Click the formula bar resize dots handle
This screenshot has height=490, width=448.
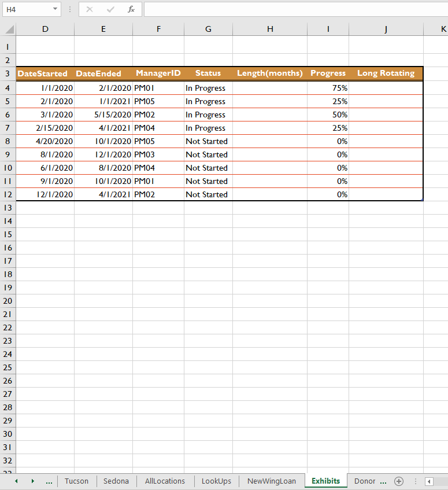click(70, 9)
